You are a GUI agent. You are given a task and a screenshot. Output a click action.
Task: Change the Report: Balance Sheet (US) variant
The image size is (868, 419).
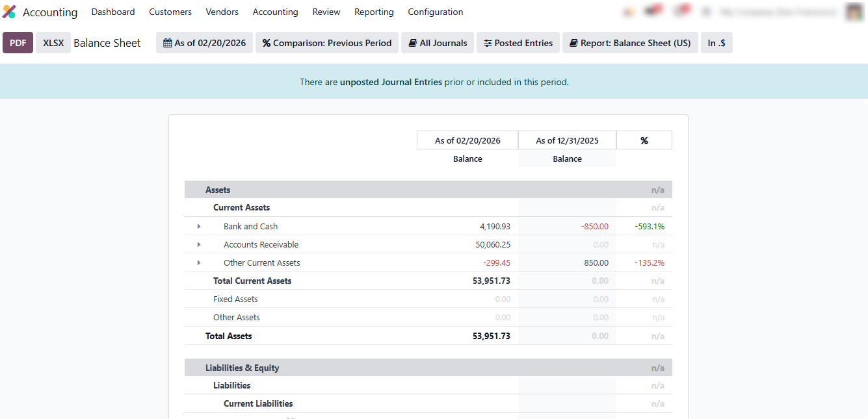click(x=630, y=43)
